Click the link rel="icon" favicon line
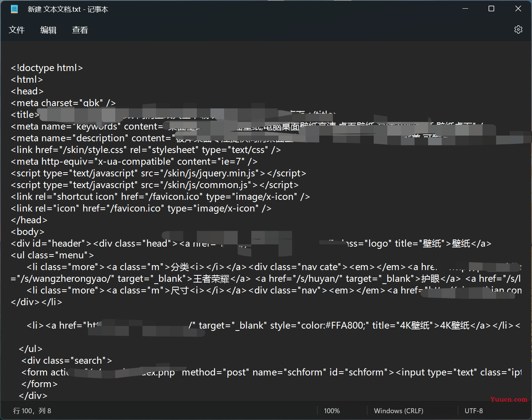This screenshot has height=420, width=532. 141,208
